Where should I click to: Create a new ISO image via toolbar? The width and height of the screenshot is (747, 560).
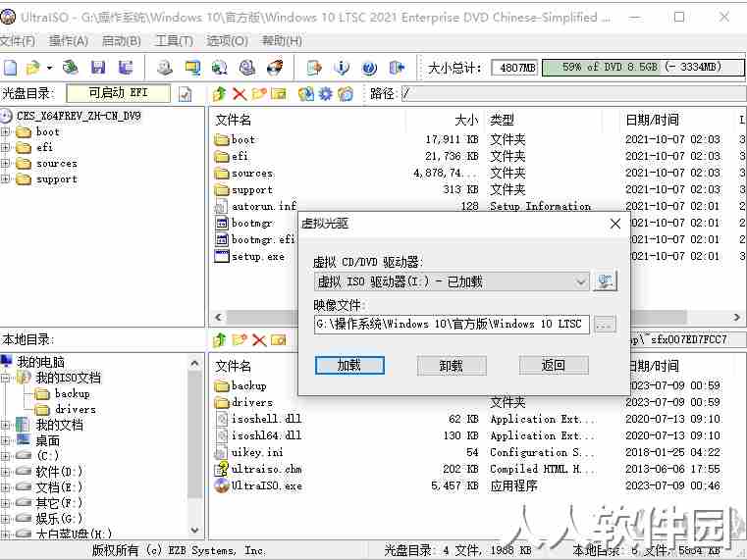point(10,68)
